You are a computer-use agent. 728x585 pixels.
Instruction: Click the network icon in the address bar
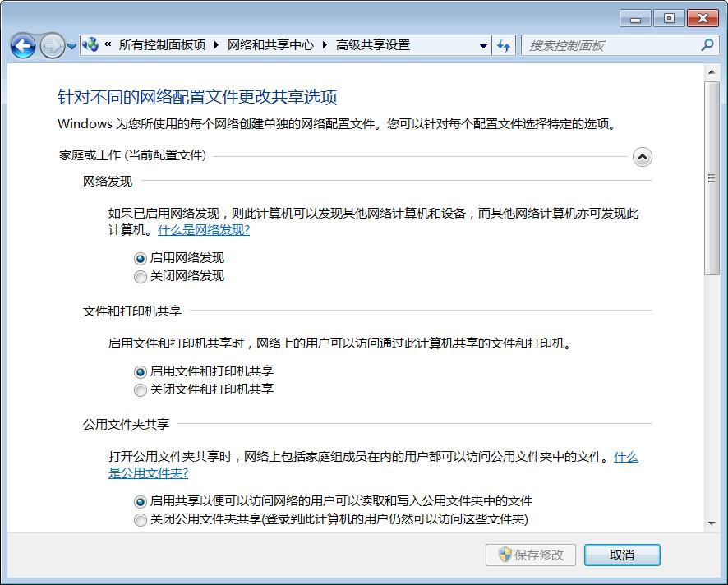coord(90,45)
